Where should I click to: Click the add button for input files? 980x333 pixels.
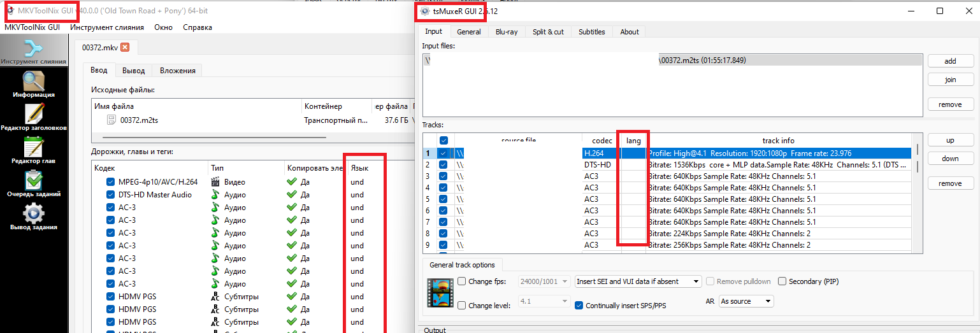click(950, 61)
